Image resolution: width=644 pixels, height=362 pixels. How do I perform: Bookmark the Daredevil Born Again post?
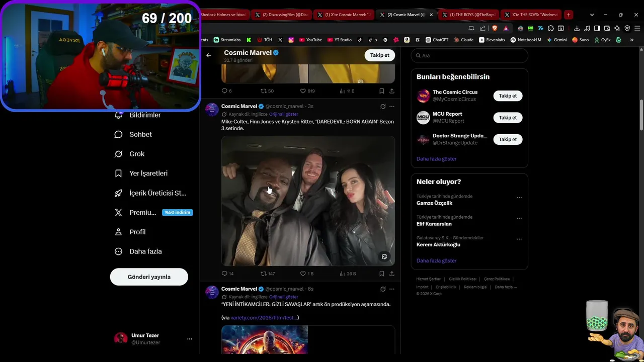382,274
